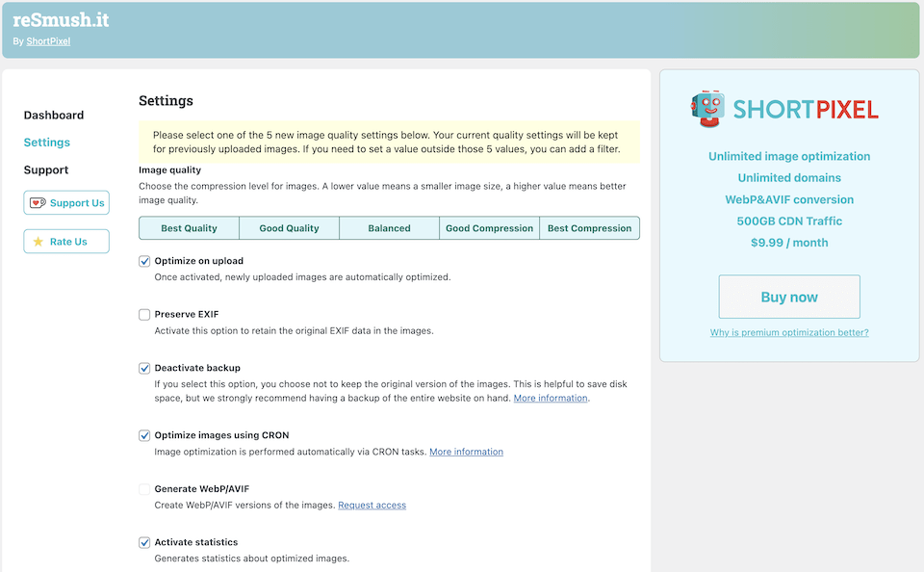Open More information link for CRON tasks
The width and height of the screenshot is (924, 572).
click(466, 452)
